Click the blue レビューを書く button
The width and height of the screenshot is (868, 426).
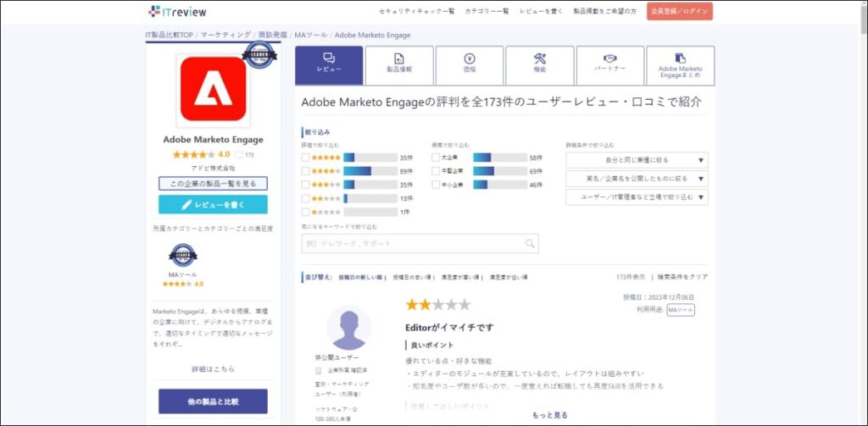(x=213, y=204)
